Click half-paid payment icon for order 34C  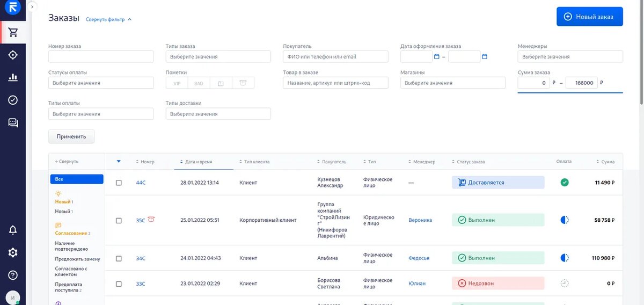point(565,258)
